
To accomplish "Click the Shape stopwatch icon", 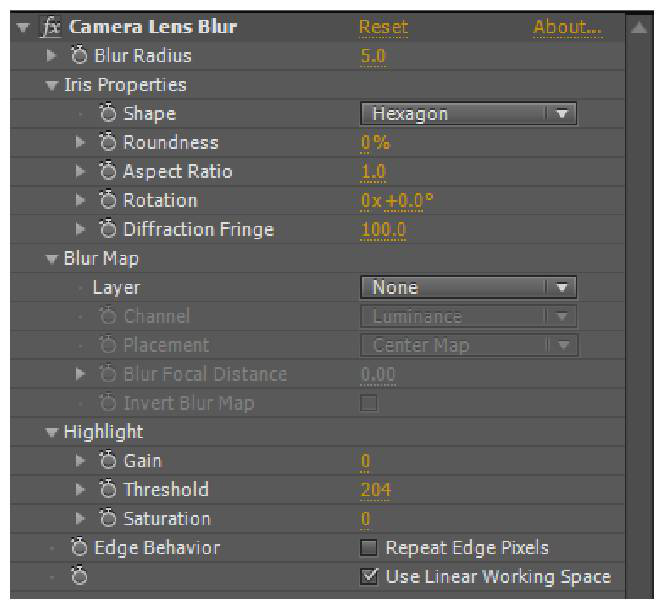I will coord(108,114).
